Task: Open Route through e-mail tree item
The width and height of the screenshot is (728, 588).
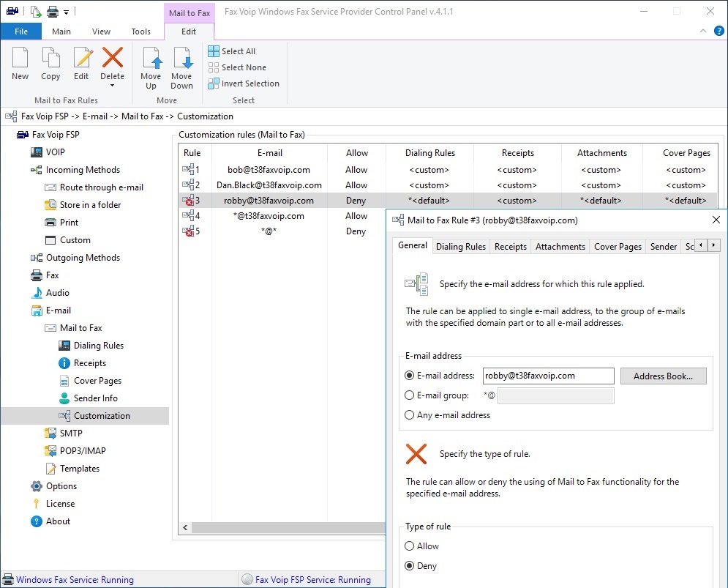Action: (x=94, y=187)
